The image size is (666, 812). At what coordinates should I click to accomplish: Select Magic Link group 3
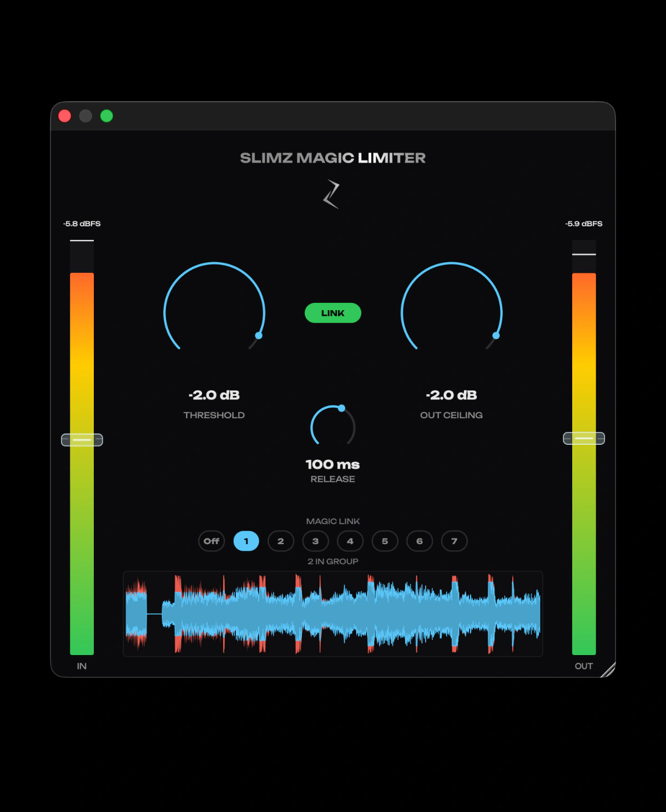click(x=316, y=541)
